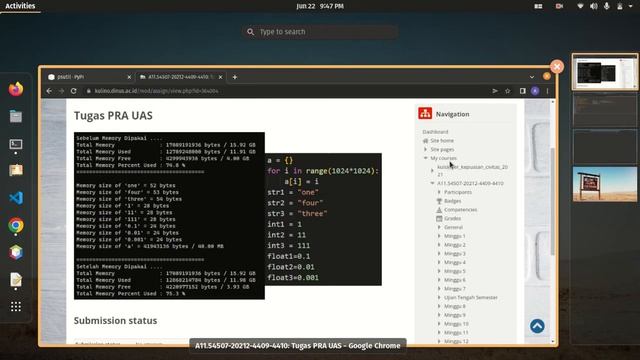This screenshot has height=360, width=640.
Task: Click the Navigation block icon
Action: [425, 113]
